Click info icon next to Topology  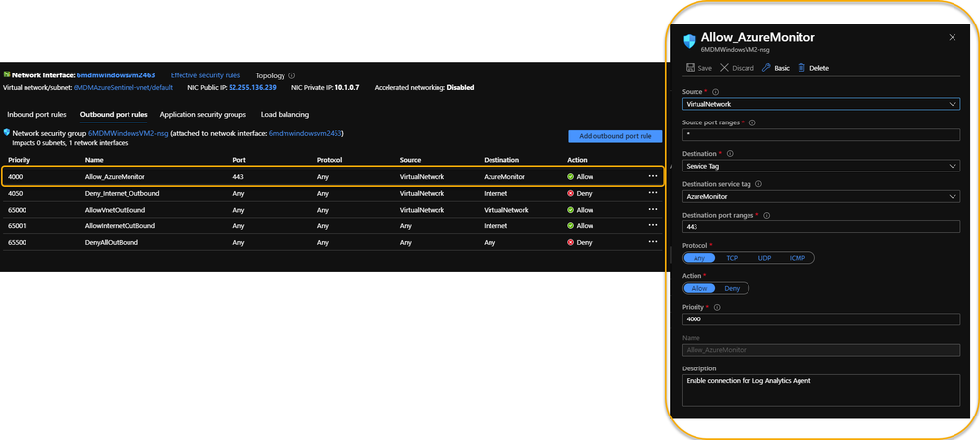coord(292,75)
